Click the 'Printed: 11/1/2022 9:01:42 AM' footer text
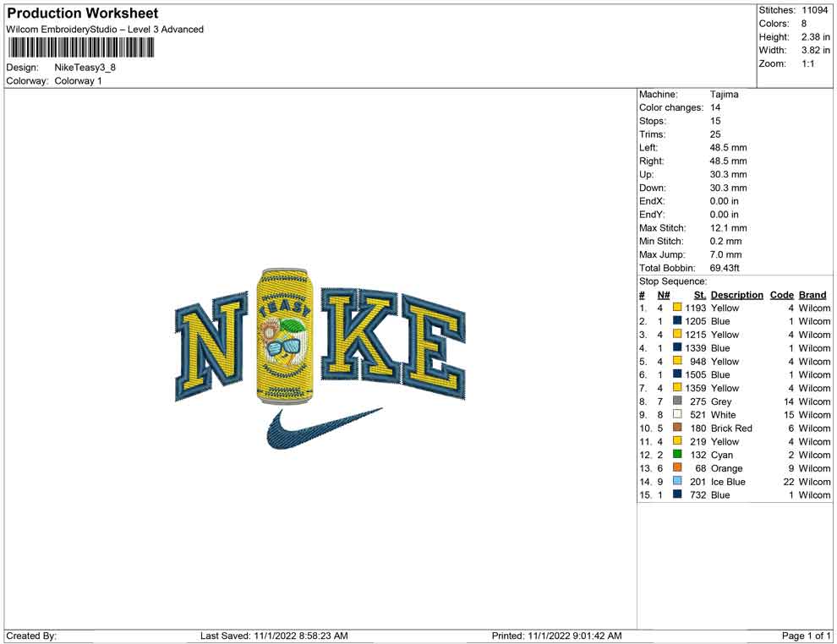The width and height of the screenshot is (837, 644). point(556,636)
